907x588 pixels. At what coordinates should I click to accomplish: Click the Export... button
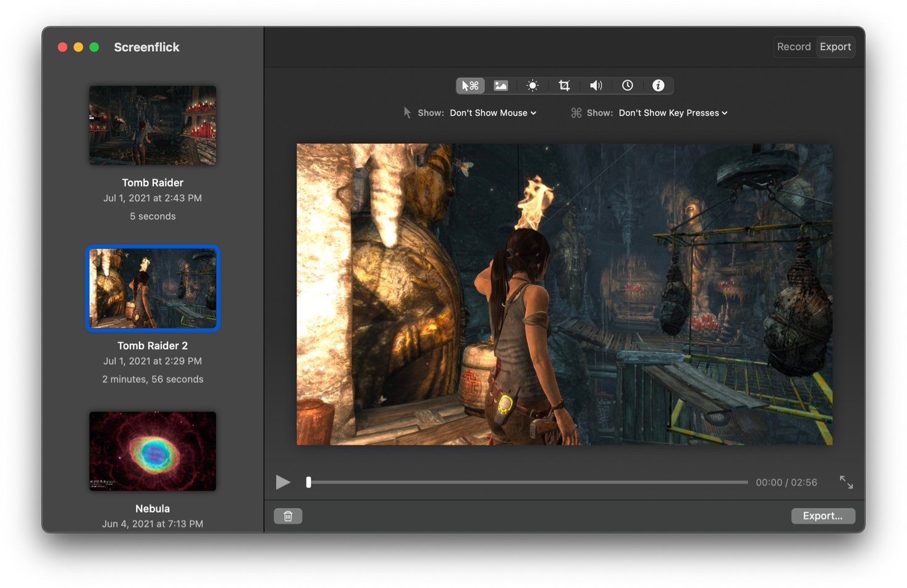pos(823,516)
